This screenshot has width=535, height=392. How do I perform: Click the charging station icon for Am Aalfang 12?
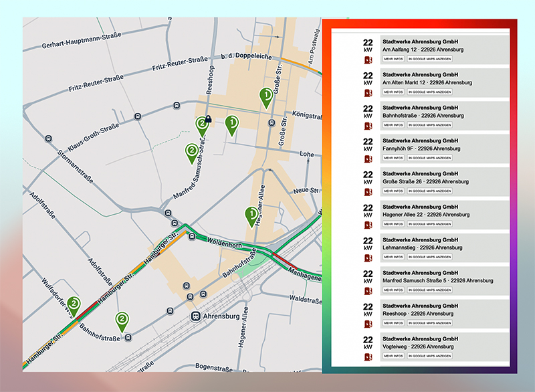point(368,60)
